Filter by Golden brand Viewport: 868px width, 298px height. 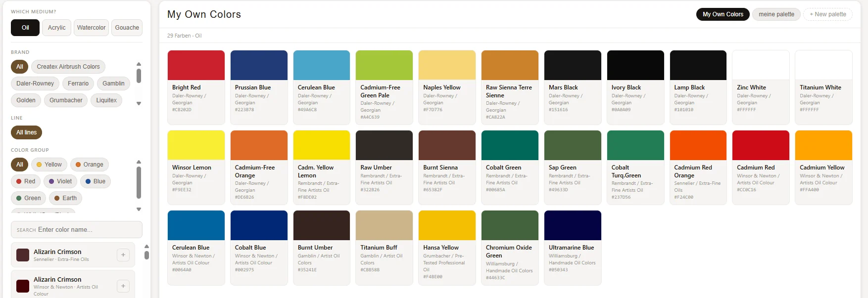[x=26, y=100]
